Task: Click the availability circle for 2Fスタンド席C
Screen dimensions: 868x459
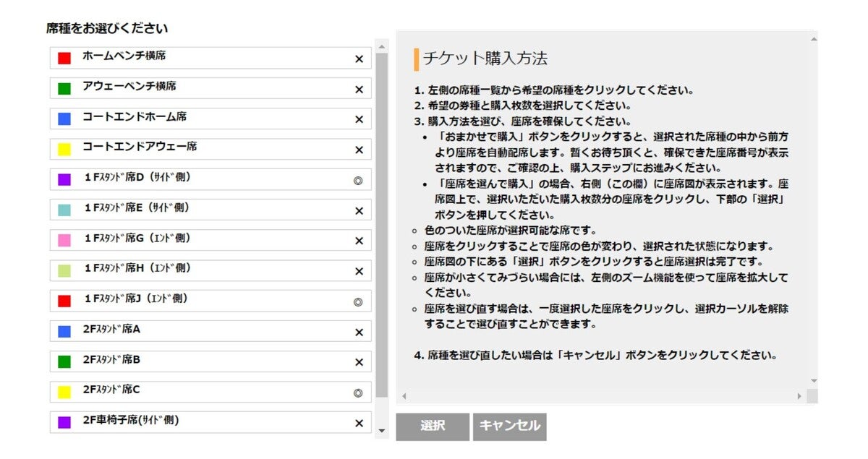Action: pyautogui.click(x=358, y=393)
